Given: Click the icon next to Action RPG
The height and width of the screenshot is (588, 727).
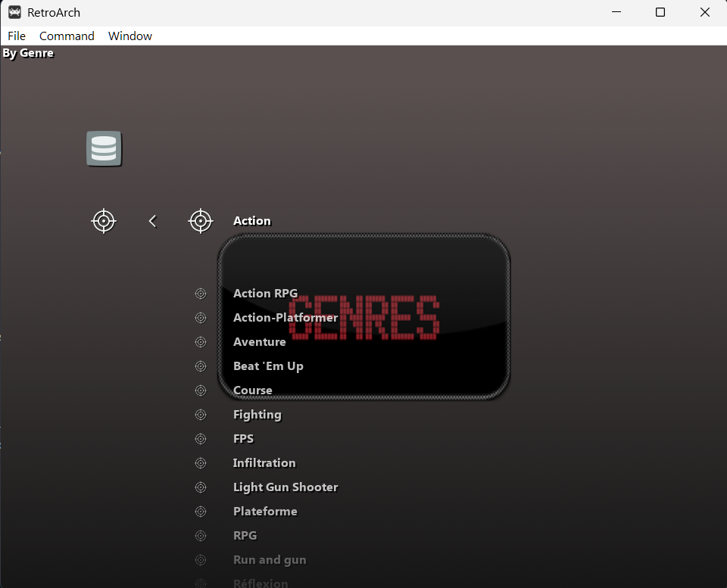Looking at the screenshot, I should point(201,294).
